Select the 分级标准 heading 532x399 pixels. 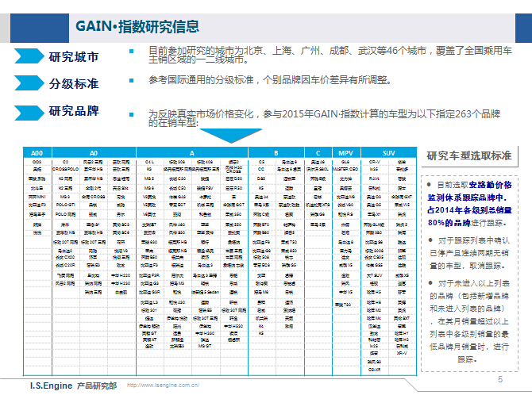[x=74, y=83]
